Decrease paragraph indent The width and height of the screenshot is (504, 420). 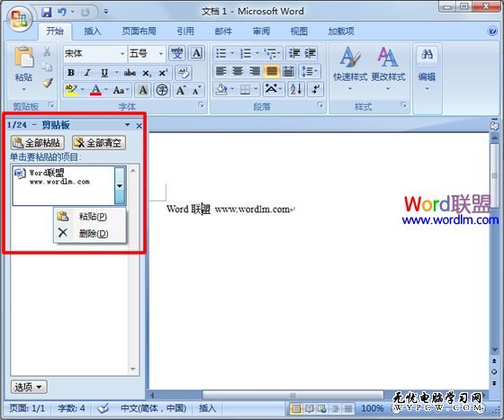coord(294,53)
